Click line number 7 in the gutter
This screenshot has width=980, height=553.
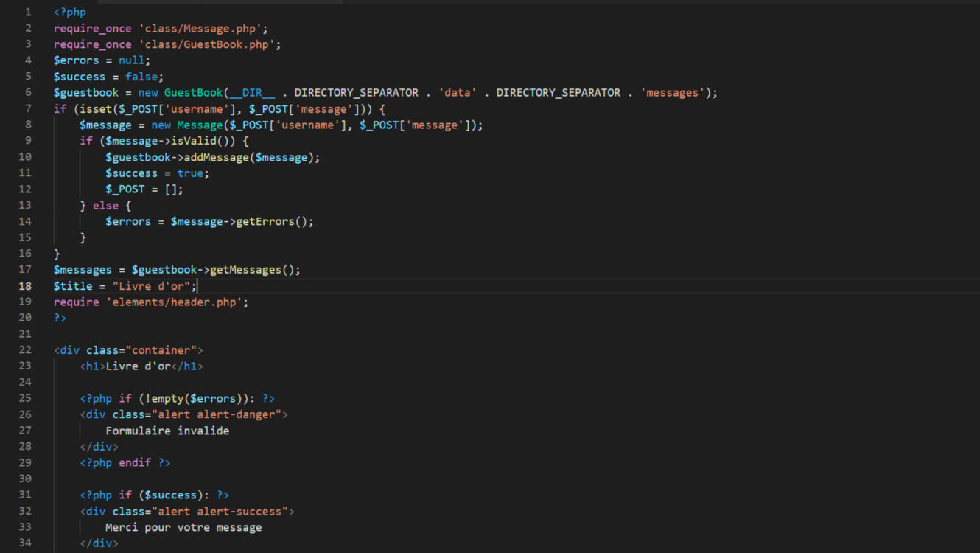(x=28, y=108)
